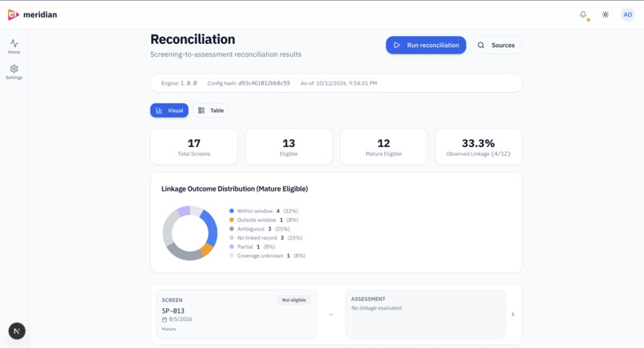Select the Ambiguous legend entry
The height and width of the screenshot is (348, 644).
260,229
